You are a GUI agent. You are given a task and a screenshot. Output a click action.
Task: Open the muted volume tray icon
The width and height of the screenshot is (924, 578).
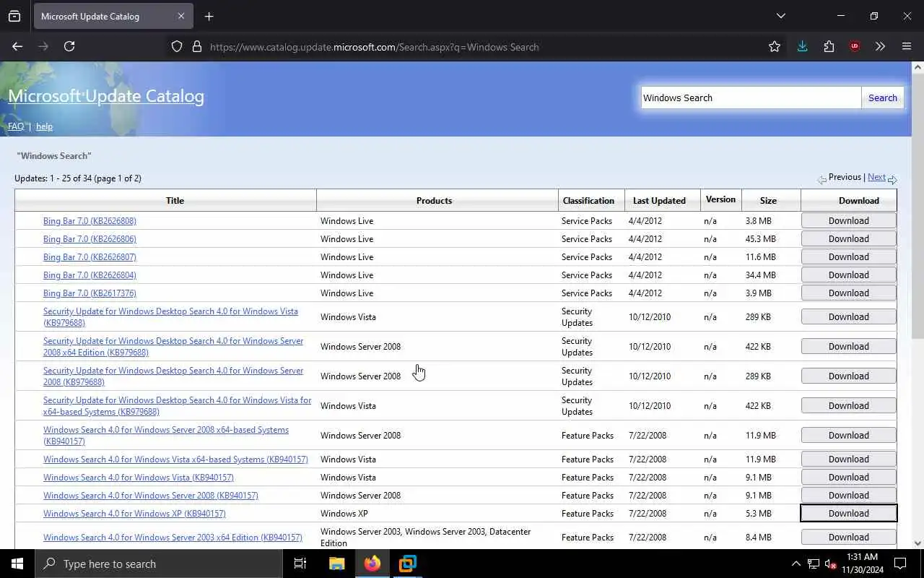coord(830,564)
